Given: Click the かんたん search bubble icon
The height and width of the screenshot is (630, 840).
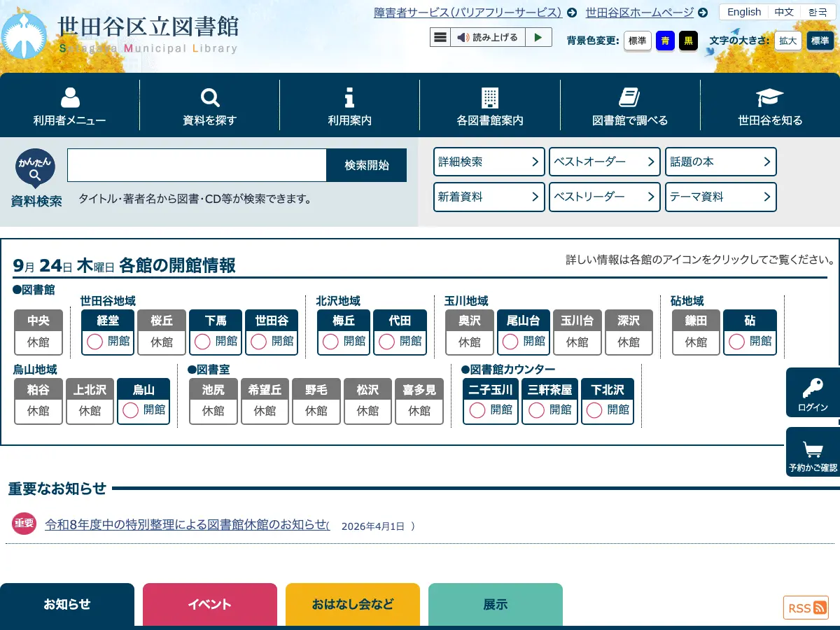Looking at the screenshot, I should (35, 169).
